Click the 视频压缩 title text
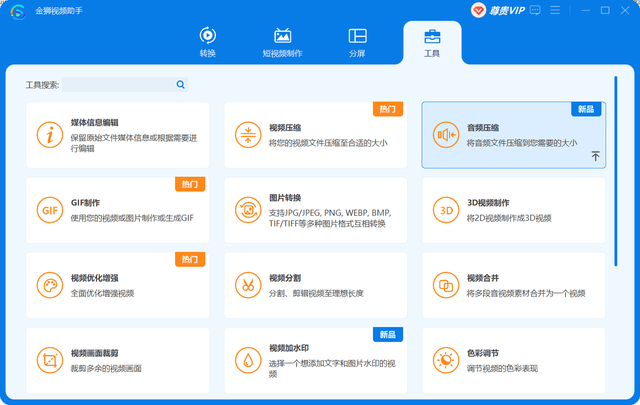640x405 pixels. [285, 128]
